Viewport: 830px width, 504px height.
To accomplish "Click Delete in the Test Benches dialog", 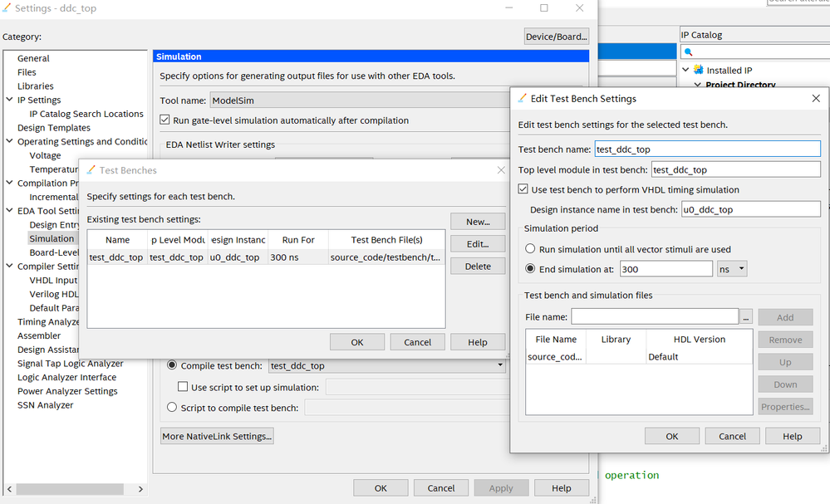I will [x=478, y=266].
